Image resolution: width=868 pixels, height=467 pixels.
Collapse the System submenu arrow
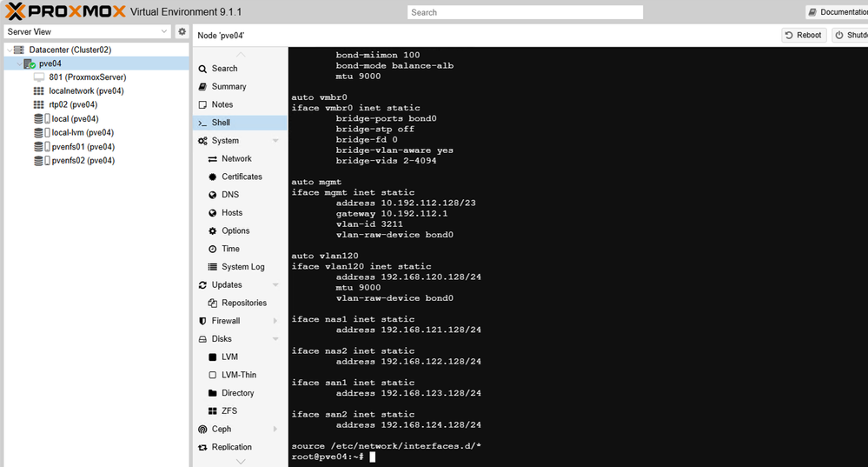(275, 141)
